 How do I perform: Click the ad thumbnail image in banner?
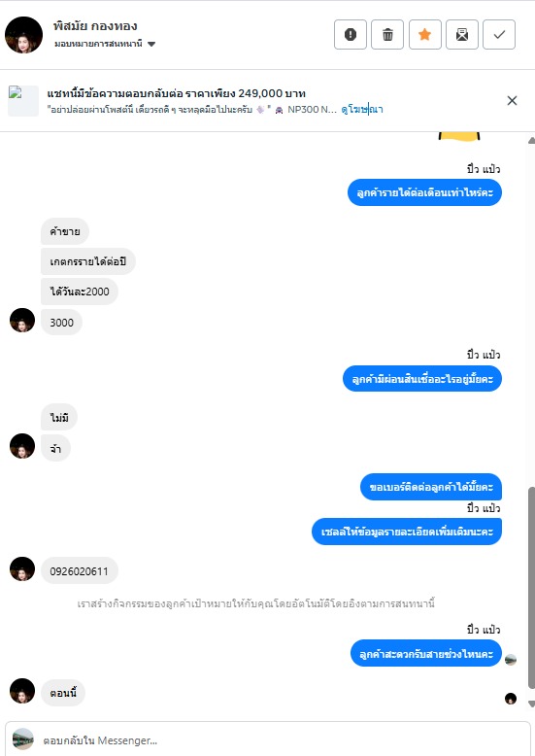pos(23,101)
